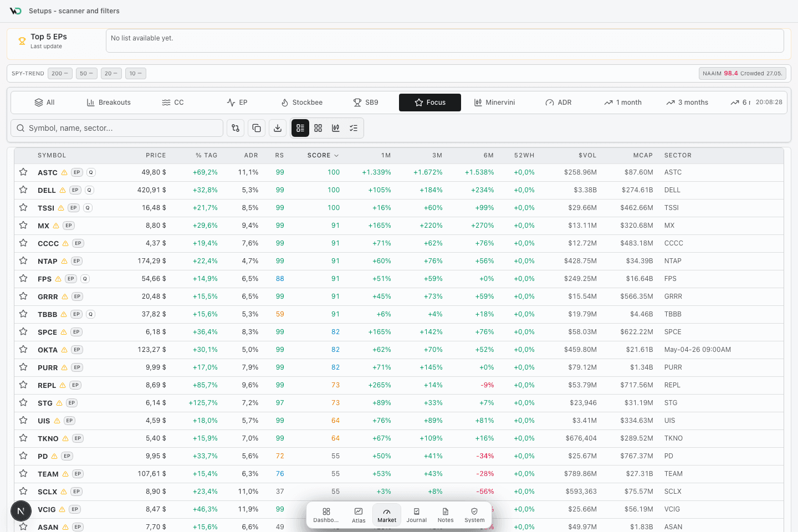Favorite the DELL row star

point(23,190)
